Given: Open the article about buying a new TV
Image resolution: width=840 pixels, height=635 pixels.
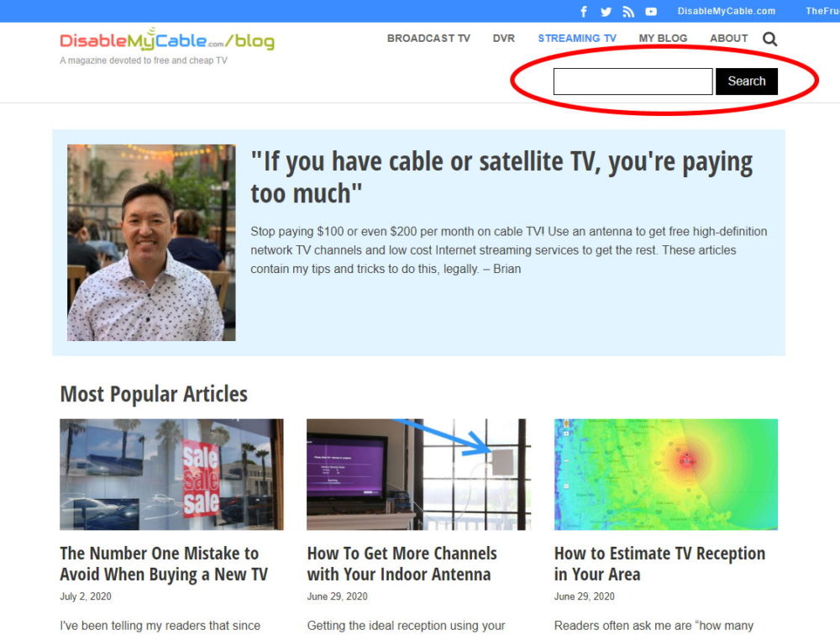Looking at the screenshot, I should coord(162,564).
